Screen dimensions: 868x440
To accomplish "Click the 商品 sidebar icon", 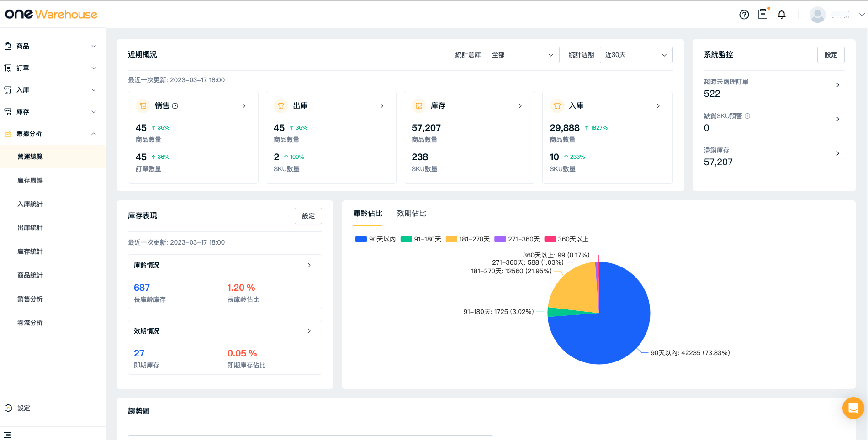I will (x=8, y=46).
